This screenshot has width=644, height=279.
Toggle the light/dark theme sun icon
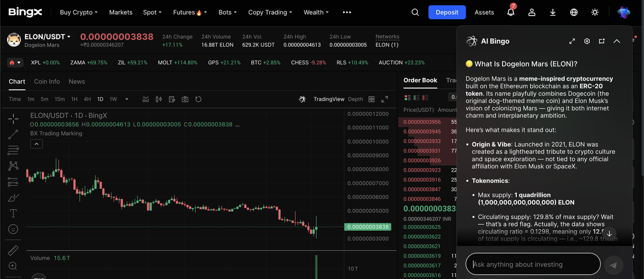click(x=595, y=13)
